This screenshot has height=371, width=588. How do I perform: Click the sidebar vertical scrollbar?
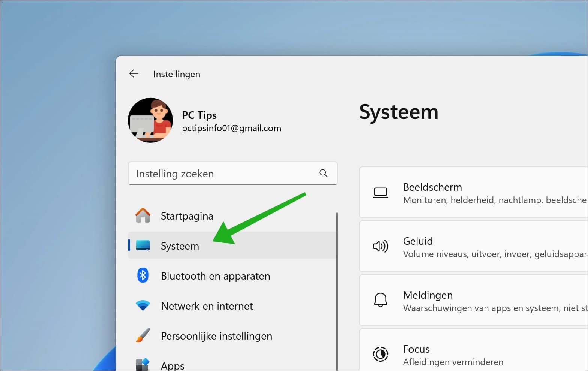tap(337, 292)
